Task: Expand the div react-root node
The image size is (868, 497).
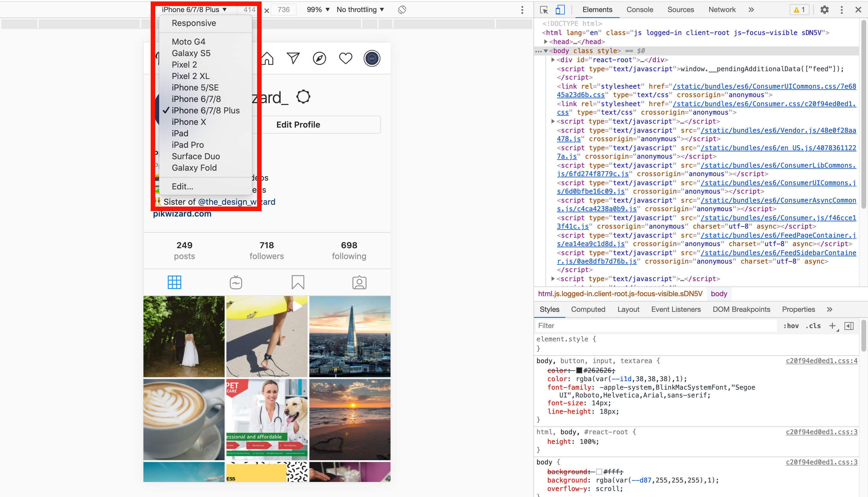Action: [553, 60]
